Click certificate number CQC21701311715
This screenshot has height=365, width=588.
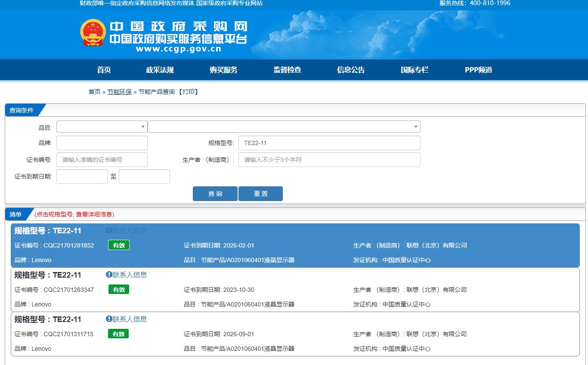(68, 334)
